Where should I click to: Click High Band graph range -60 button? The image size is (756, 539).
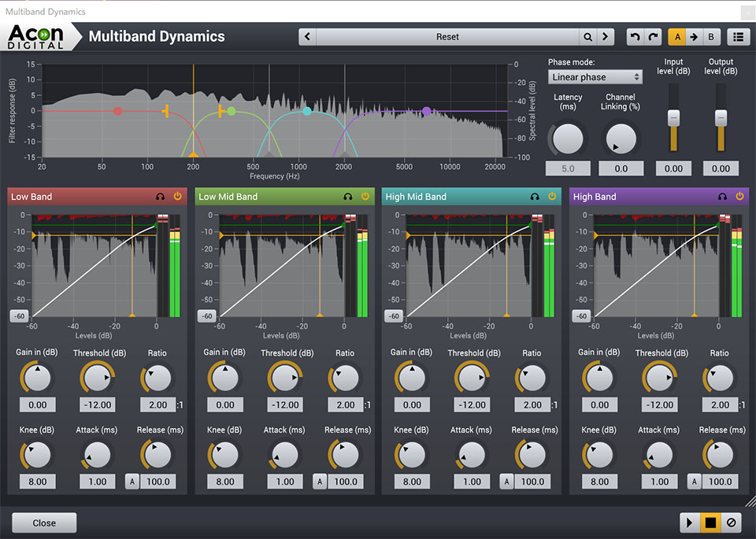point(581,316)
